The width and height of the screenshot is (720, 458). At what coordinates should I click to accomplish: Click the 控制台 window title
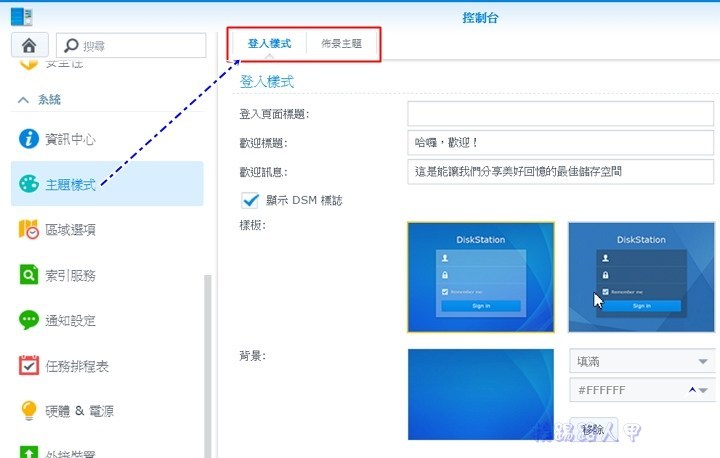(x=480, y=17)
